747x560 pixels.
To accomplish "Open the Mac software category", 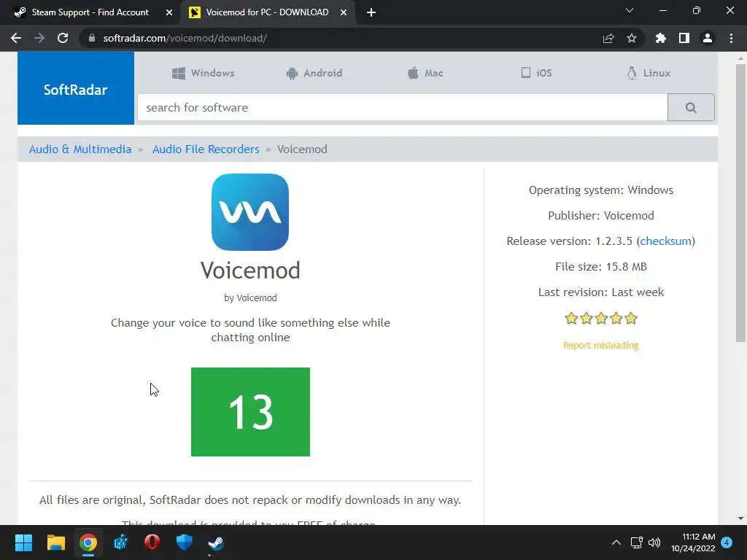I will 425,74.
